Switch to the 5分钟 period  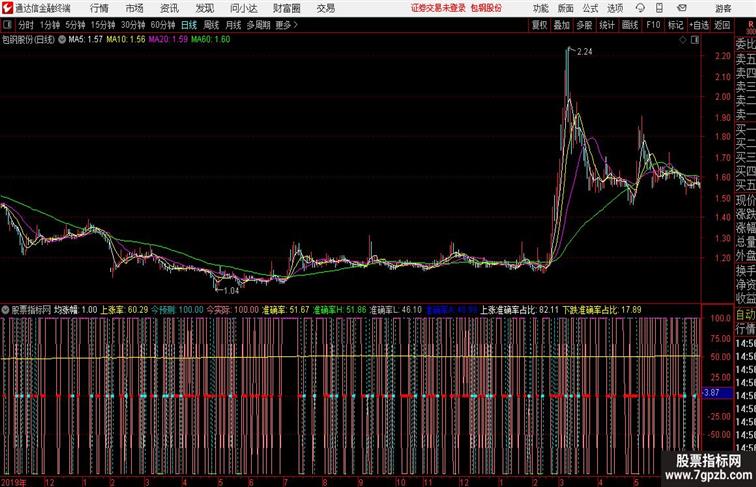(75, 25)
